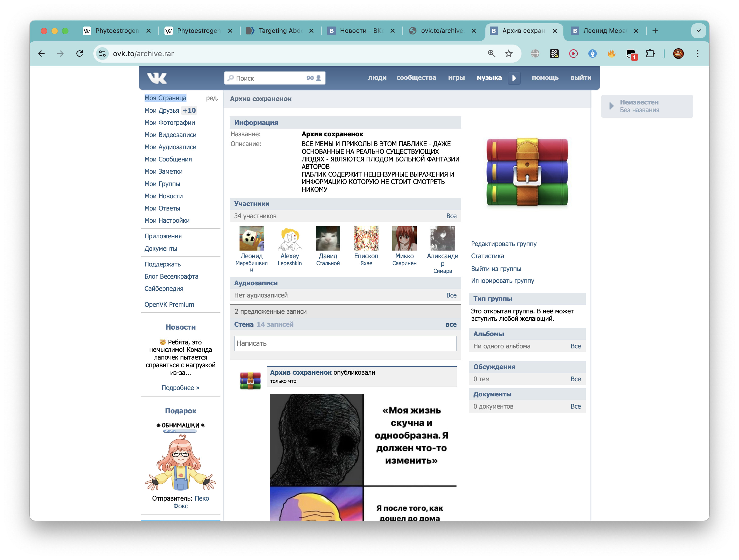Open игры in the header menu
The width and height of the screenshot is (739, 560).
pos(456,78)
